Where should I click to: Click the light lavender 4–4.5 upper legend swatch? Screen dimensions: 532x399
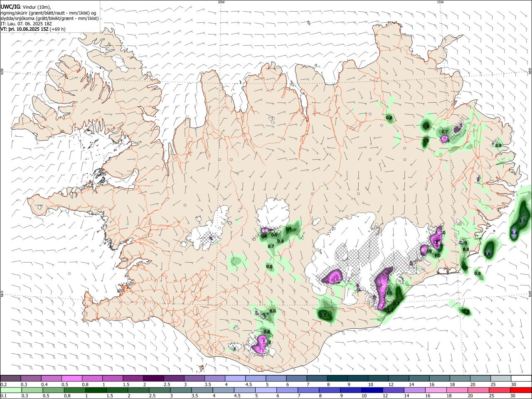click(x=235, y=378)
